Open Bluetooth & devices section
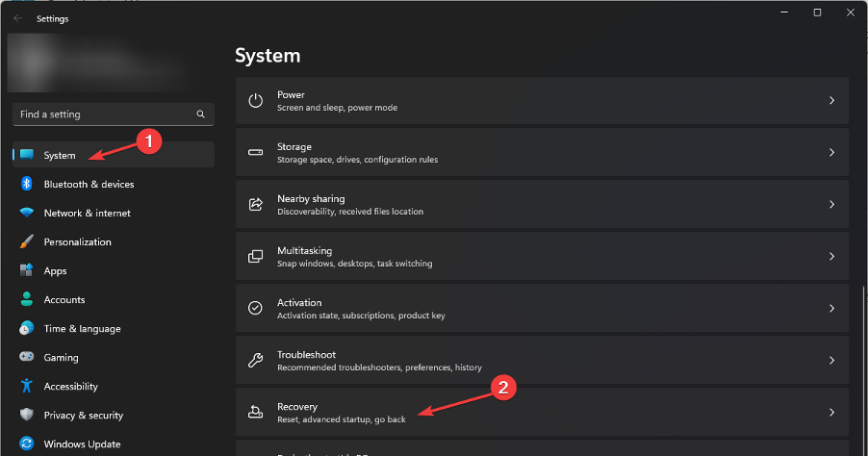The width and height of the screenshot is (868, 456). point(114,184)
